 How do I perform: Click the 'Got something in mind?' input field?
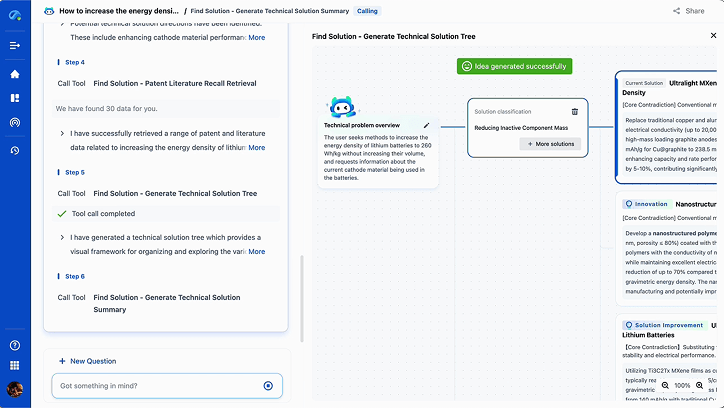(155, 386)
